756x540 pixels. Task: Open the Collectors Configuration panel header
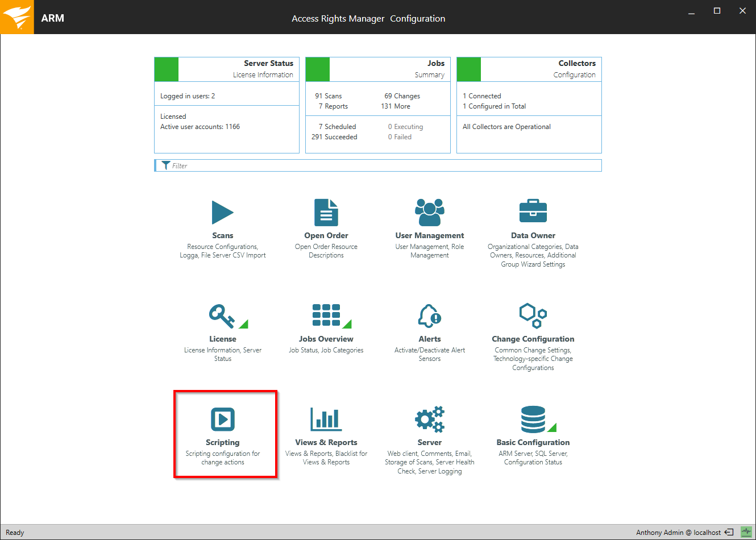(x=541, y=69)
